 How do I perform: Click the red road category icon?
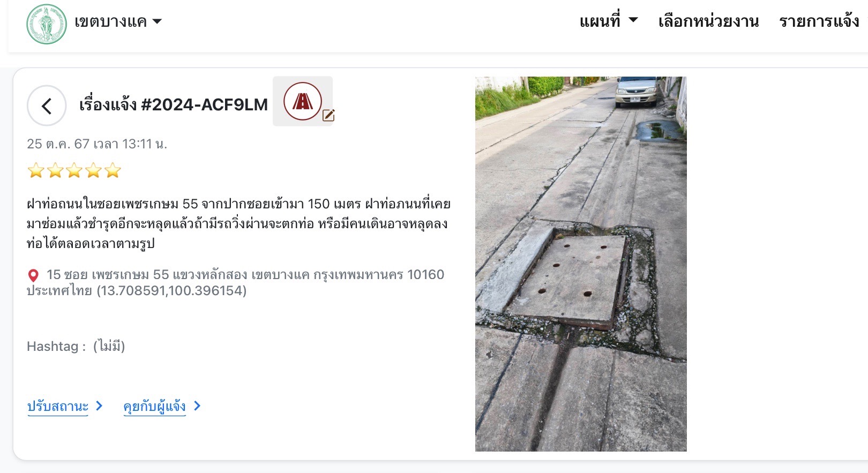[x=303, y=101]
